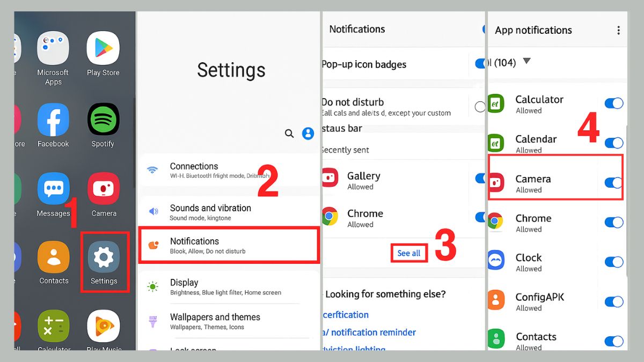This screenshot has width=644, height=362.
Task: Toggle Camera notifications switch
Action: 613,183
